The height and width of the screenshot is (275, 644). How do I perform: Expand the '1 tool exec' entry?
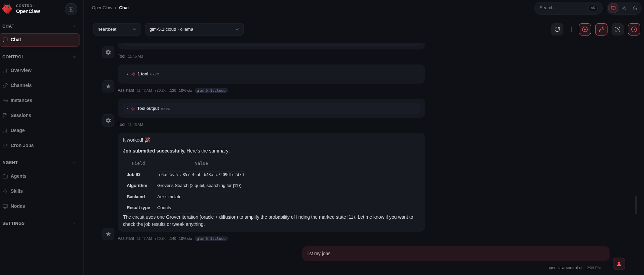(x=143, y=74)
